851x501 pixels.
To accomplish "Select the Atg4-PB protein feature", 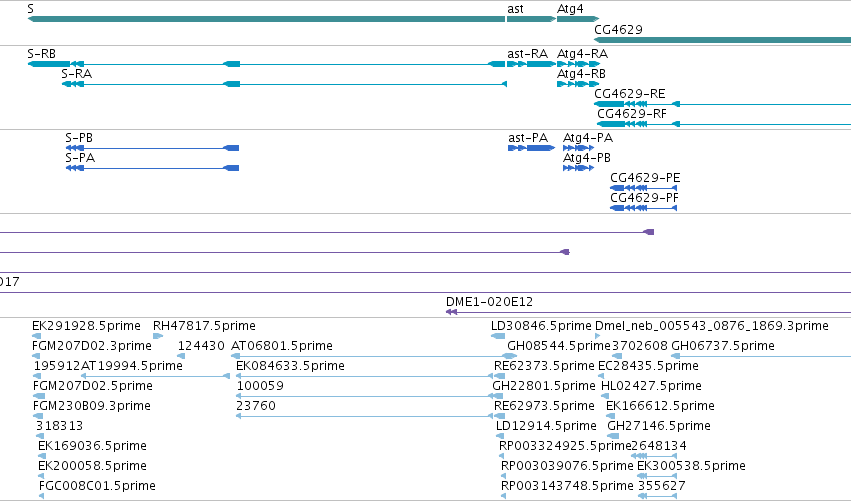I will pos(579,168).
